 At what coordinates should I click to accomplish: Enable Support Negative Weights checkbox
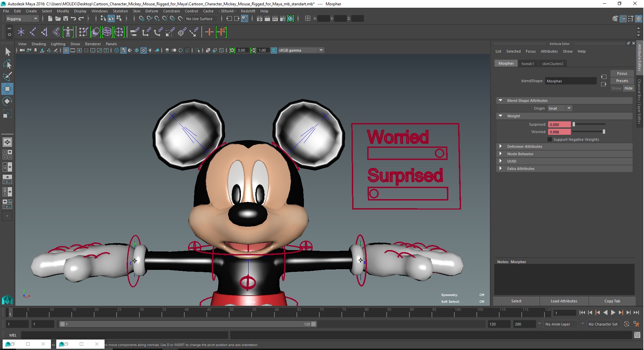tap(550, 139)
